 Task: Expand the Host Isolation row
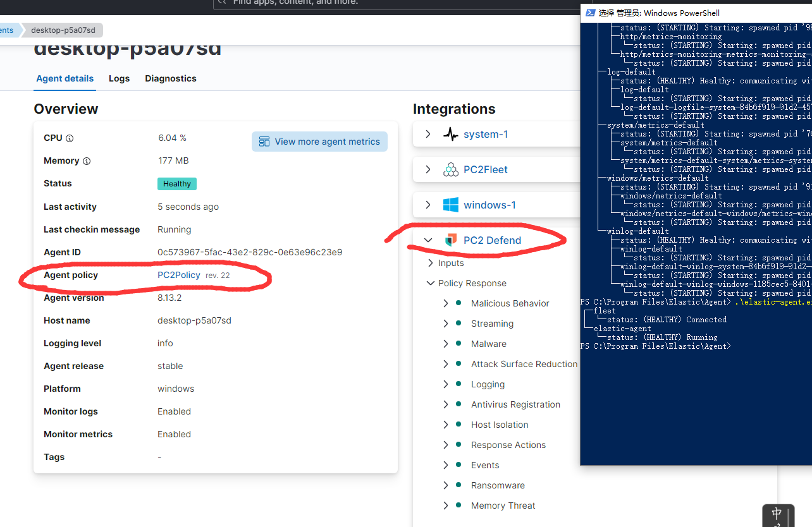[x=446, y=425]
